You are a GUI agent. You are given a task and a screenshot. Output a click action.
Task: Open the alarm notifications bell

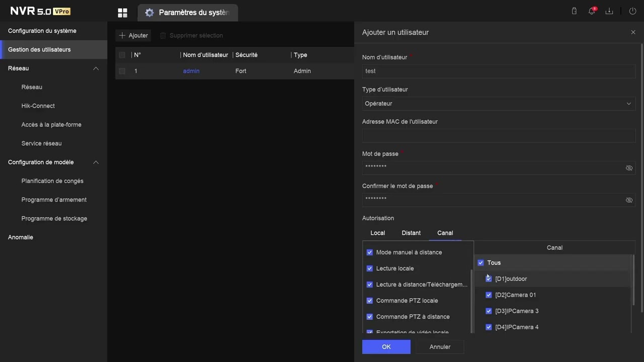pos(592,11)
